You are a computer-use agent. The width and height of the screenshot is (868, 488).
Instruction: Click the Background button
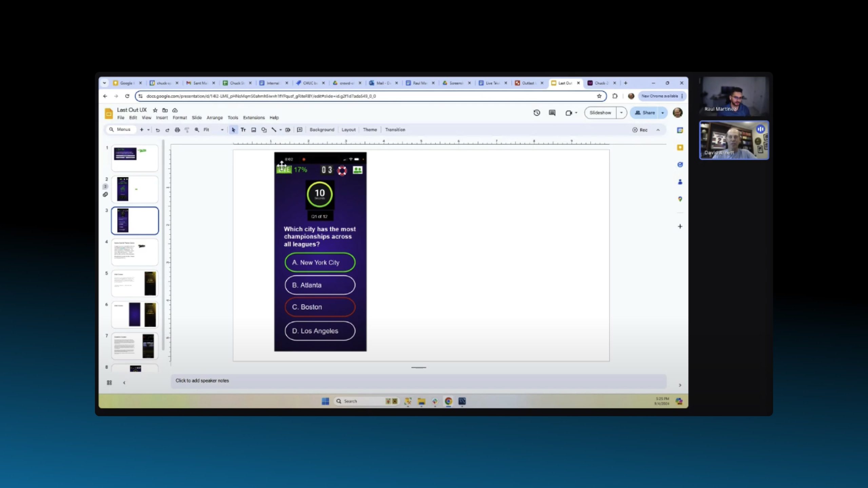tap(322, 130)
